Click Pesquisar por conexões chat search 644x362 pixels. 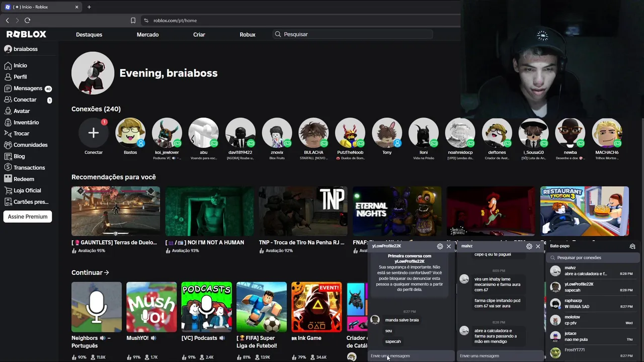593,258
